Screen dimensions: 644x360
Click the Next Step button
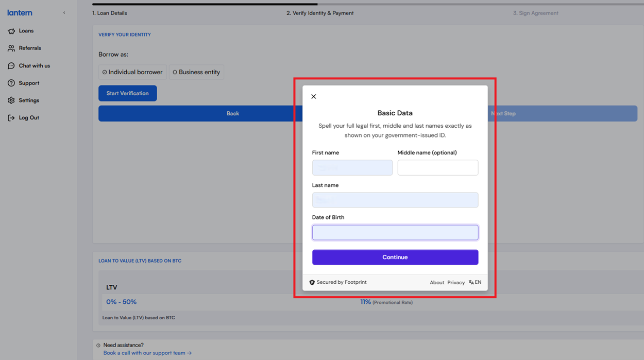(503, 113)
